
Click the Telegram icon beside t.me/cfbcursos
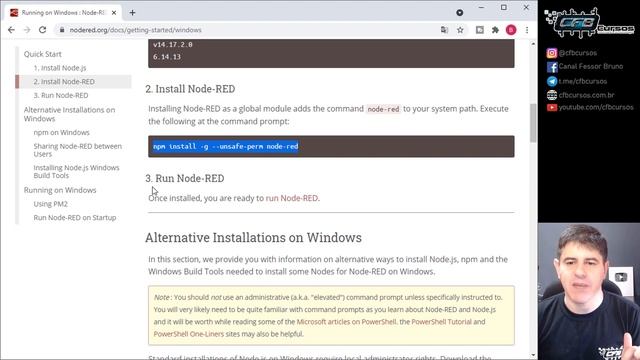[552, 81]
